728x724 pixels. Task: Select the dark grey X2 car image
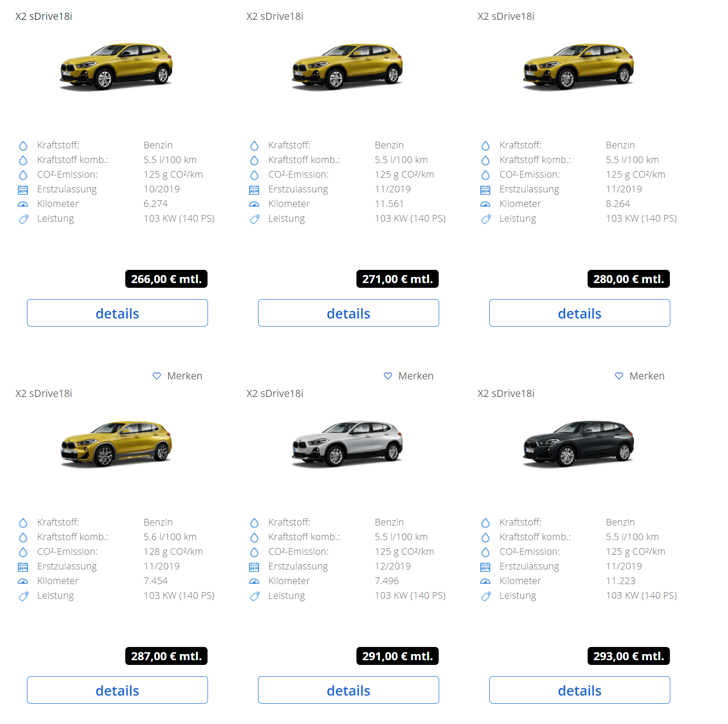tap(579, 444)
